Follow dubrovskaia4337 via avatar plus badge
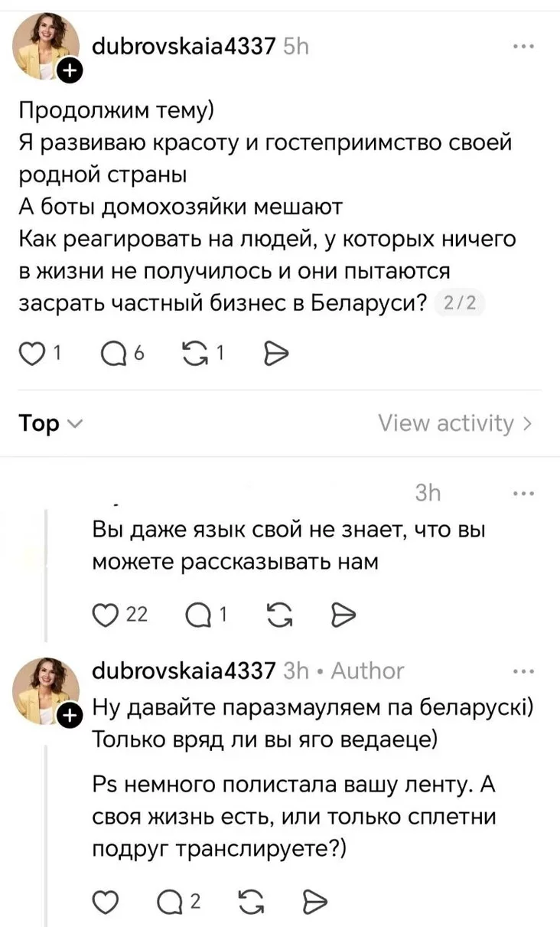The image size is (560, 927). click(69, 72)
